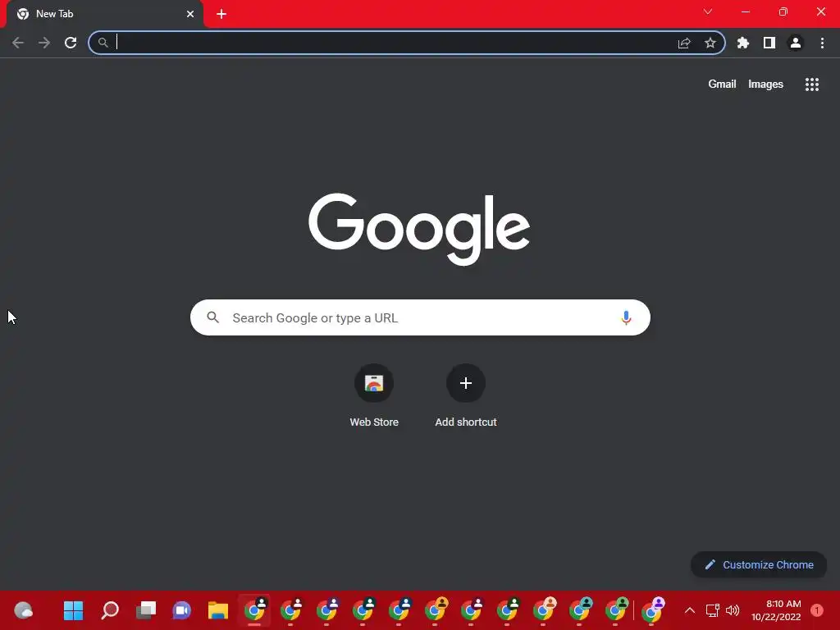
Task: Close the New Tab tab
Action: pyautogui.click(x=190, y=14)
